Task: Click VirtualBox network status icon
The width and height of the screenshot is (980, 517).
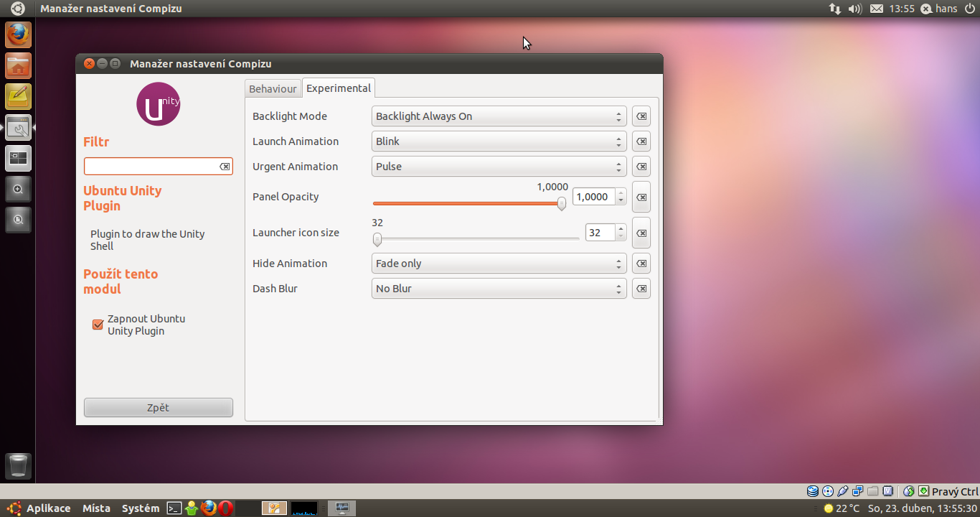Action: [x=858, y=491]
